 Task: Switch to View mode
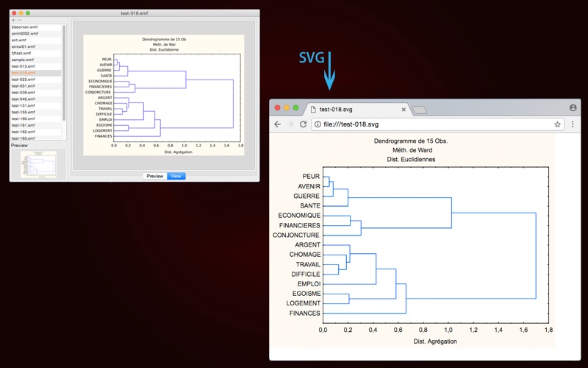176,176
